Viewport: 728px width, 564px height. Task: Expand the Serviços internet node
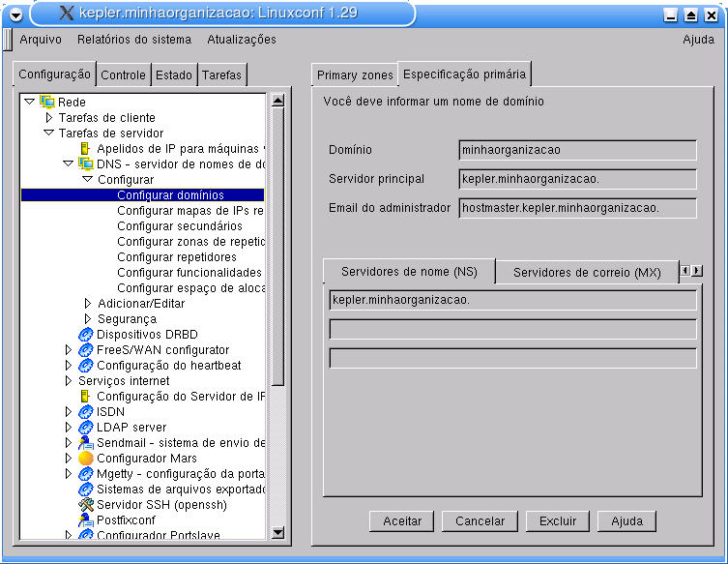point(69,381)
